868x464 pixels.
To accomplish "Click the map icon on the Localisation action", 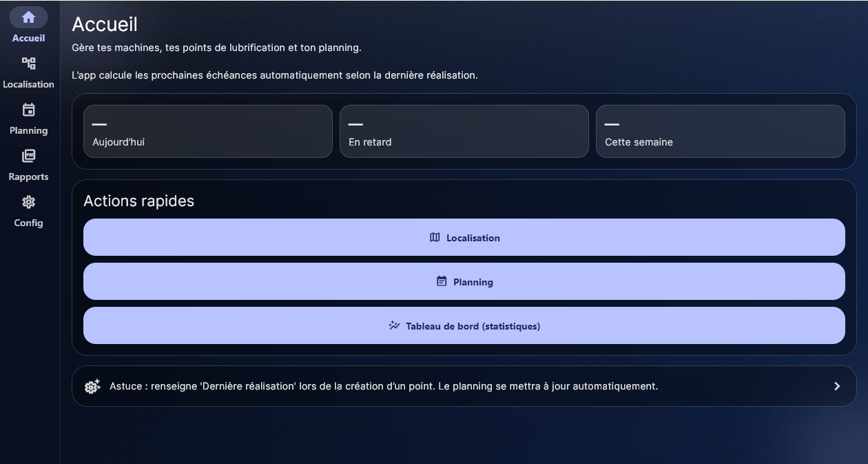I will (x=435, y=237).
